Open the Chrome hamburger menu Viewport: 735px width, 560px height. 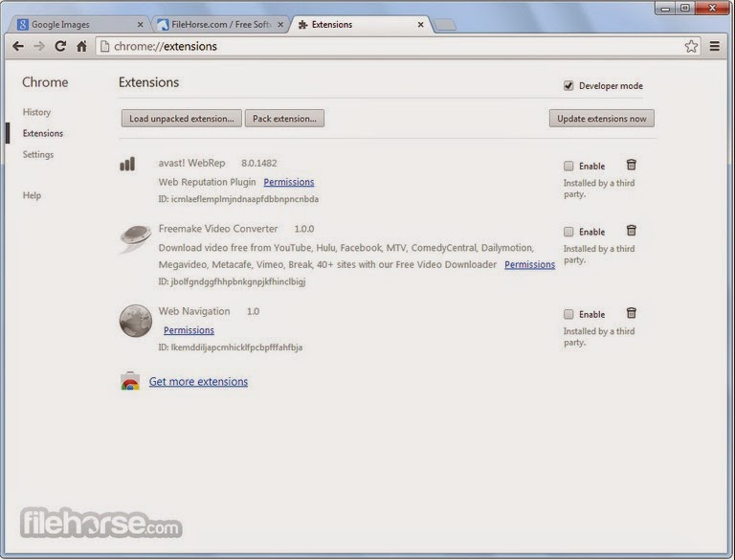coord(714,46)
